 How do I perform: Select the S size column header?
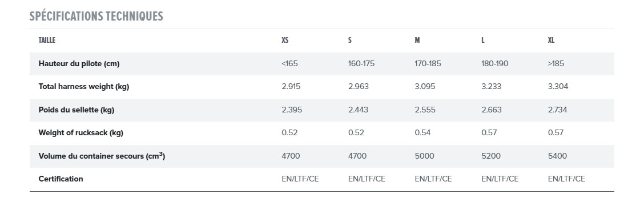pyautogui.click(x=350, y=40)
